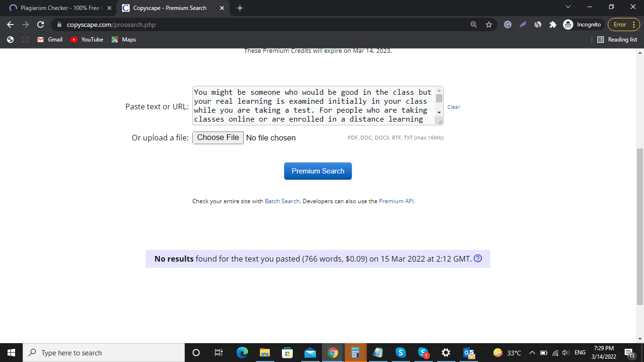Open the Wi-Fi network icon
Viewport: 644px width, 362px height.
(x=555, y=353)
